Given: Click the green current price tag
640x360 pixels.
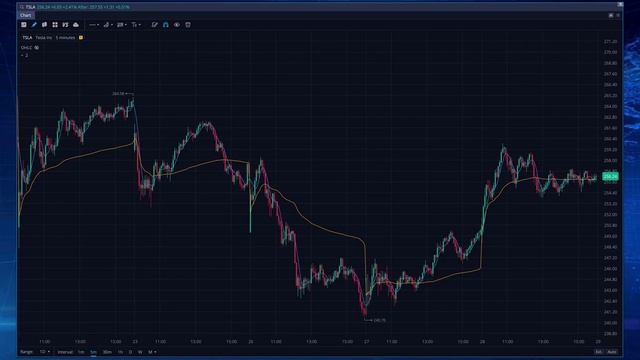Looking at the screenshot, I should [x=610, y=176].
